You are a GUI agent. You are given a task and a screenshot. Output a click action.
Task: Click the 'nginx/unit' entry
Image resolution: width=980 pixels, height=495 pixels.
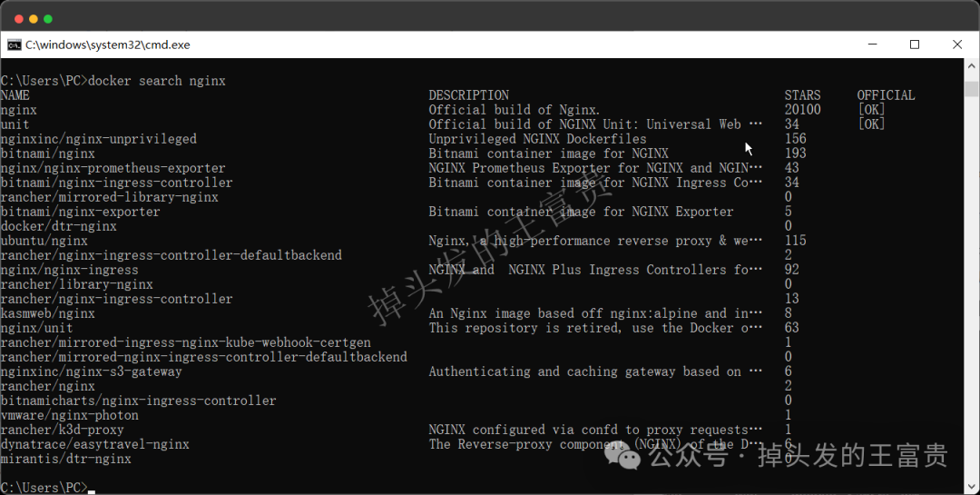click(37, 328)
